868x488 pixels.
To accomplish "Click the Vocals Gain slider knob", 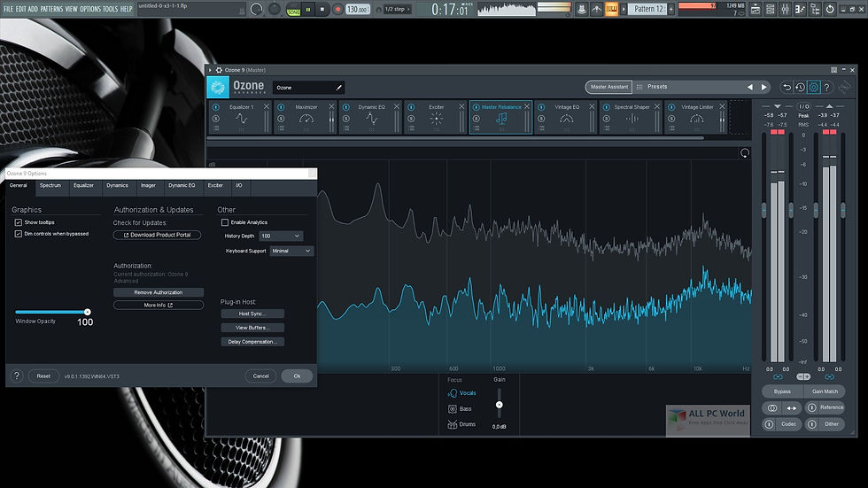I will tap(500, 405).
